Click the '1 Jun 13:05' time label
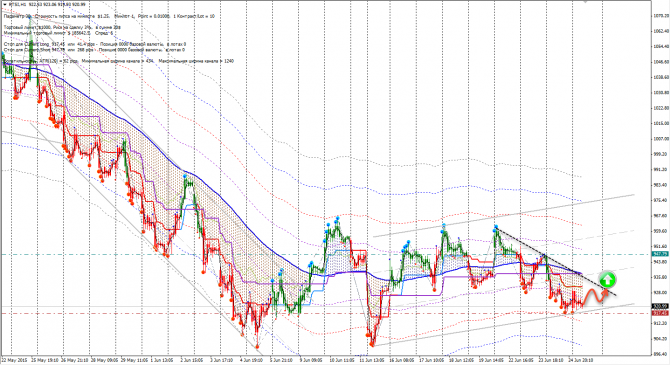The image size is (670, 365). (163, 360)
